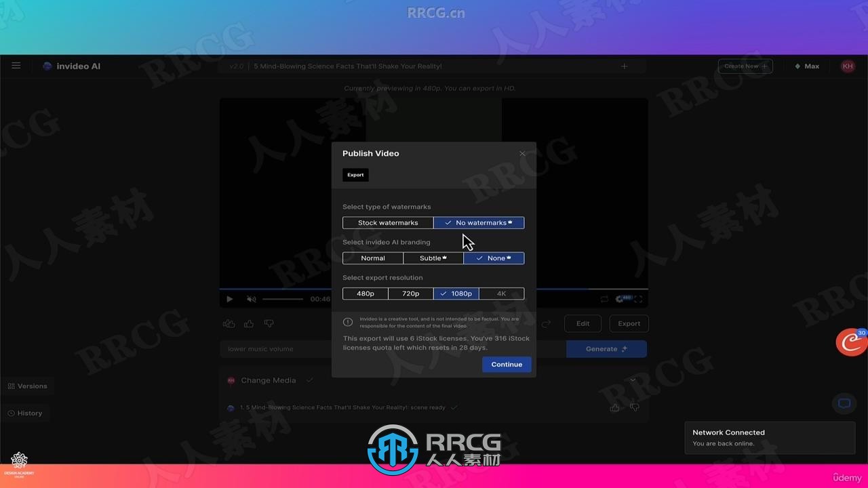Click the video progress bar
Viewport: 868px width, 488px height.
[x=433, y=289]
